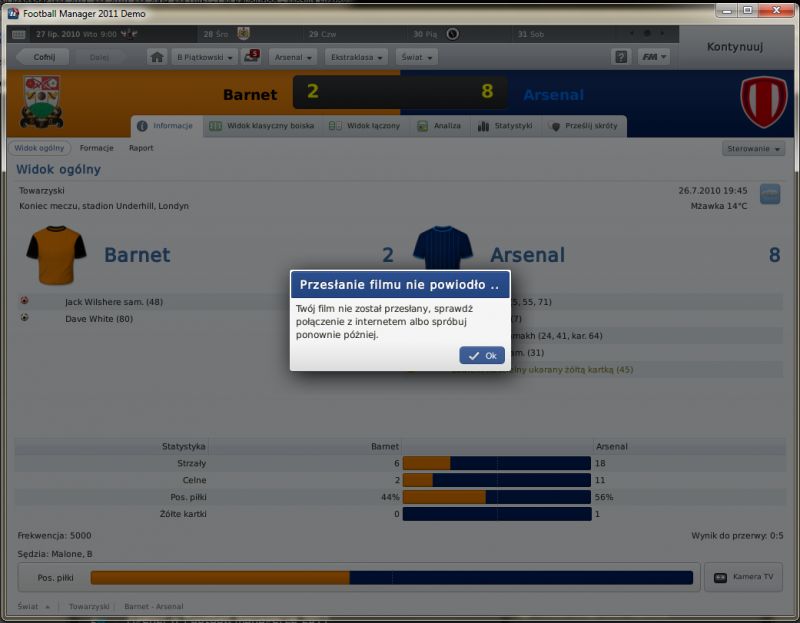Open the Prześlij skróty tab
This screenshot has height=623, width=800.
[x=585, y=126]
